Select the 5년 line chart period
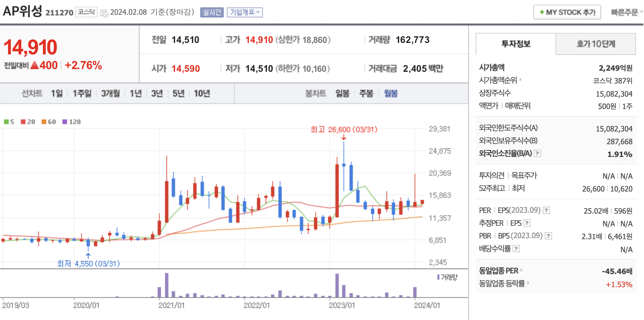 pyautogui.click(x=178, y=93)
